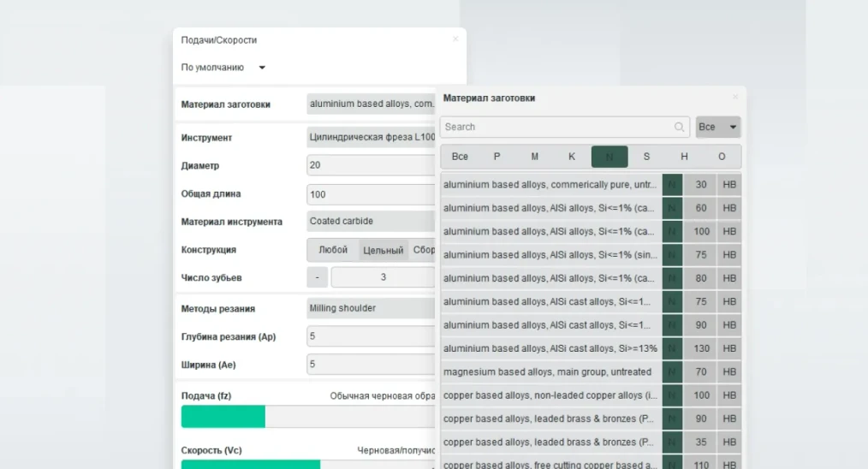
Task: Switch to the P material group tab
Action: (497, 157)
